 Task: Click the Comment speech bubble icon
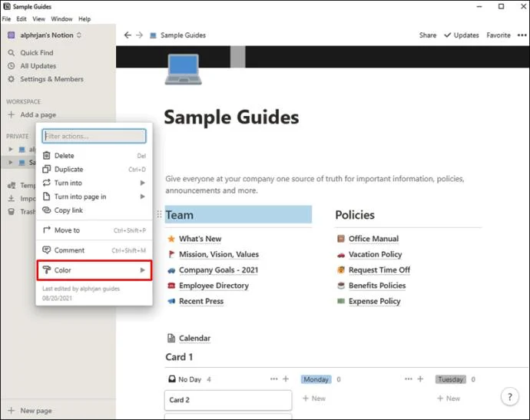47,250
